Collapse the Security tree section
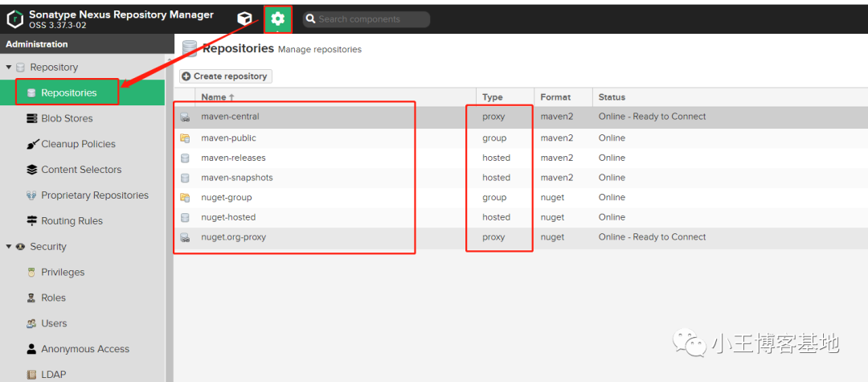 (8, 246)
